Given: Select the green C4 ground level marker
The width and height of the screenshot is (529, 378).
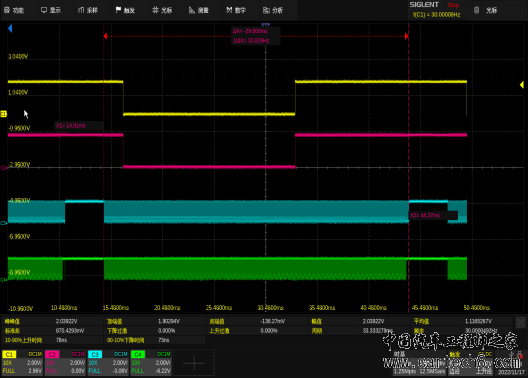Looking at the screenshot, I should click(x=3, y=279).
